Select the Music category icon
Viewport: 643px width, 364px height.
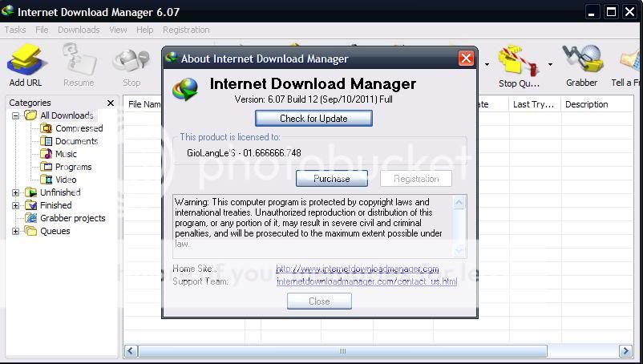coord(47,154)
